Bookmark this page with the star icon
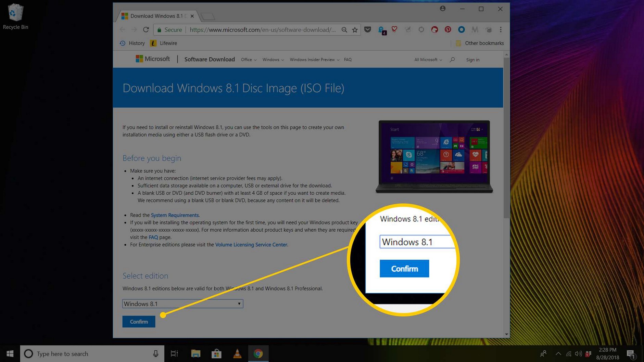The image size is (644, 362). point(355,30)
